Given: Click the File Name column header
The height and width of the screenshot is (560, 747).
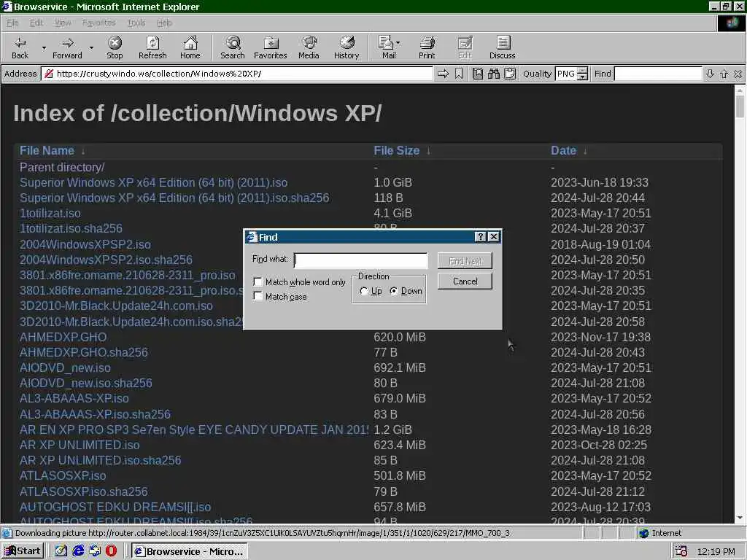Looking at the screenshot, I should tap(47, 151).
